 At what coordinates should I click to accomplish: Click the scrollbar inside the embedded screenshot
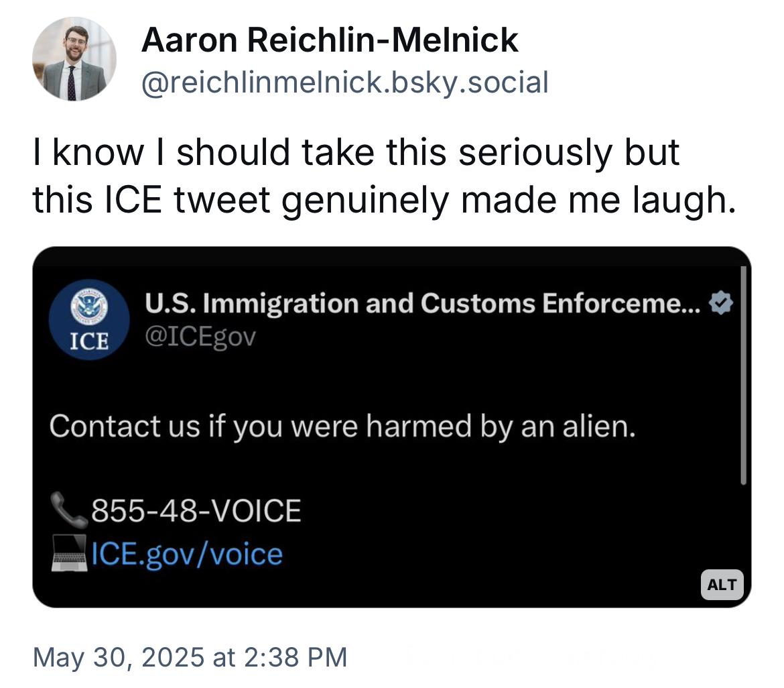743,376
